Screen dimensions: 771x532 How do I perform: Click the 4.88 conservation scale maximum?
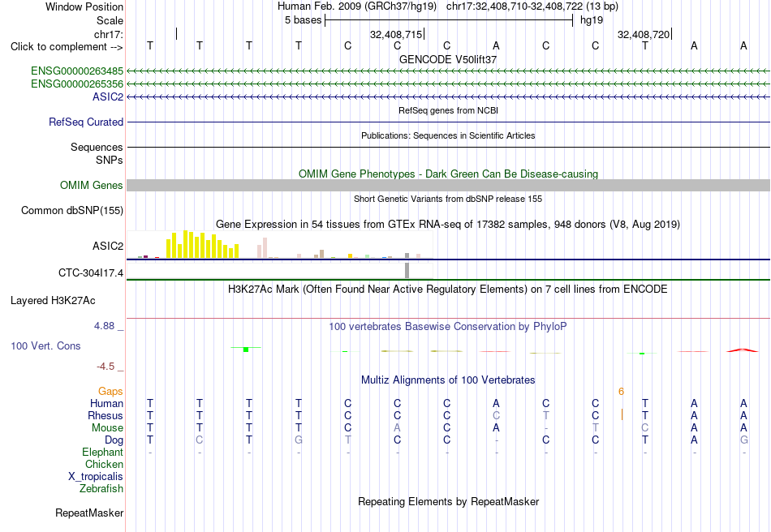104,326
